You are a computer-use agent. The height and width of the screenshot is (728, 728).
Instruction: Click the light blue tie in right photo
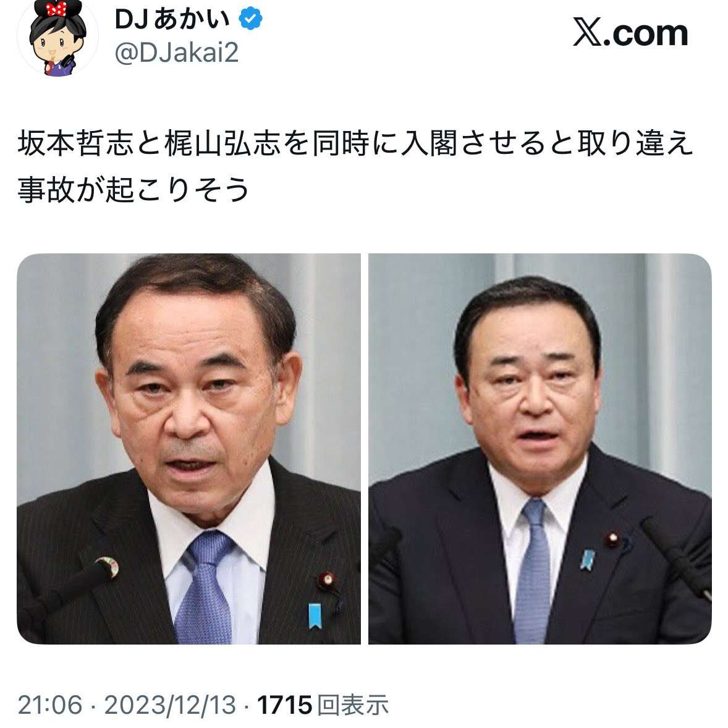[534, 570]
